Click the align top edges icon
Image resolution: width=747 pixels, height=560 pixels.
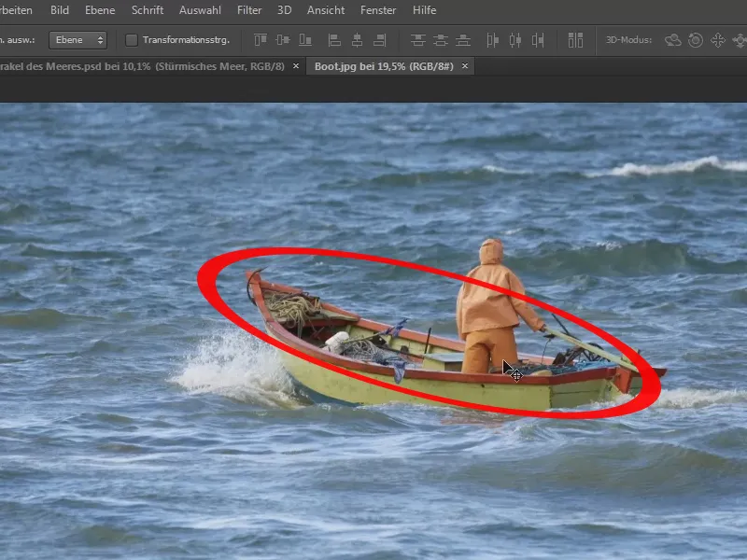(261, 40)
